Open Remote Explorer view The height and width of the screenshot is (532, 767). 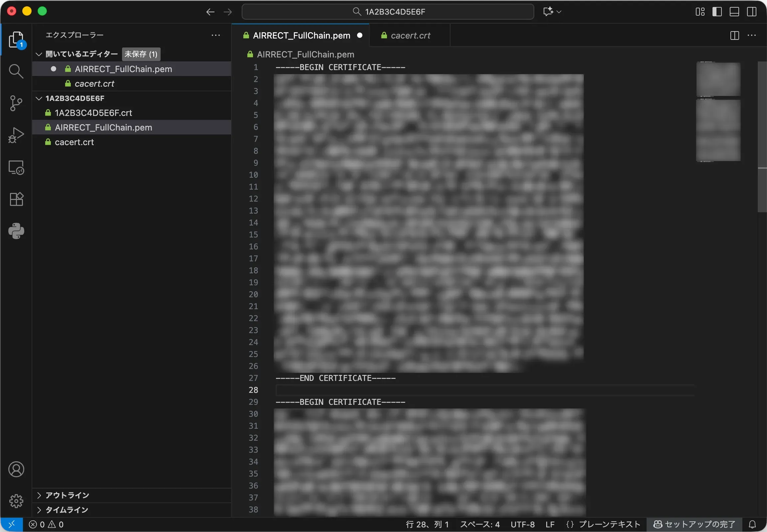[x=16, y=167]
